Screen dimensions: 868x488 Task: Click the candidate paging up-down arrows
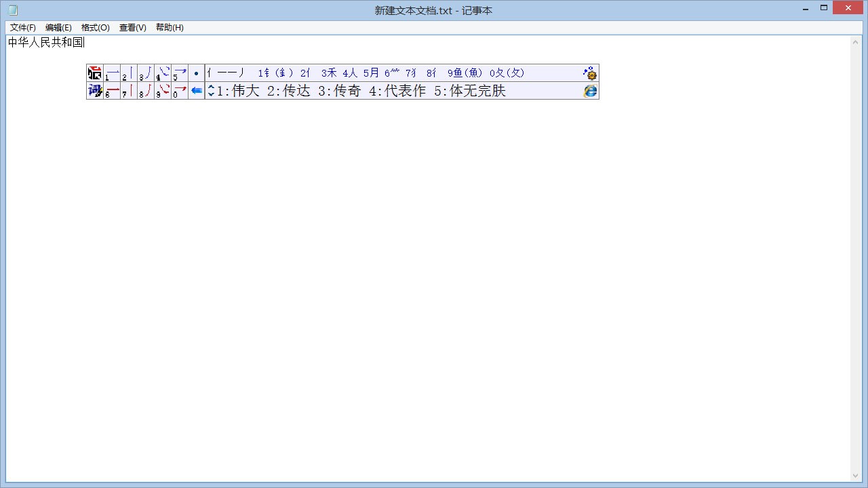pyautogui.click(x=210, y=90)
